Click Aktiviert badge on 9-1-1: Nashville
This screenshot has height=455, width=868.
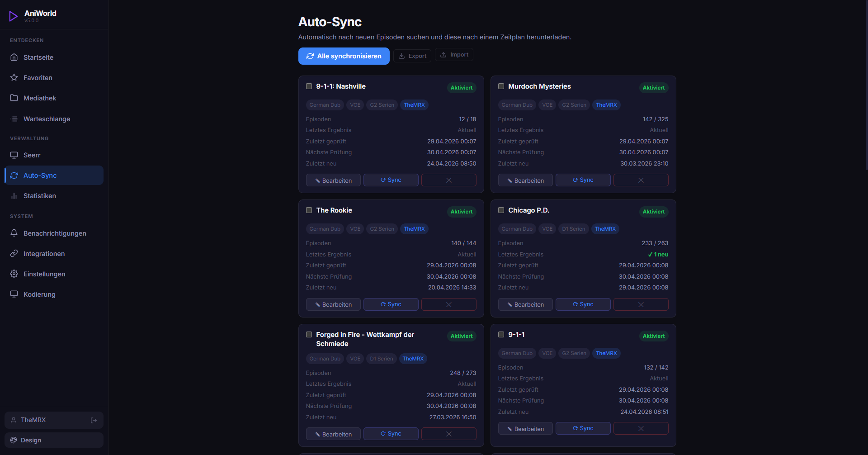pos(462,88)
